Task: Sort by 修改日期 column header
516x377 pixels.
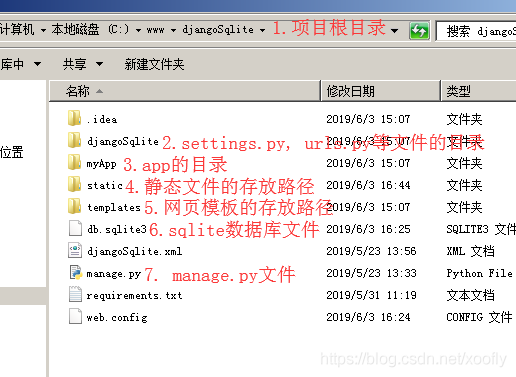Action: pyautogui.click(x=380, y=91)
